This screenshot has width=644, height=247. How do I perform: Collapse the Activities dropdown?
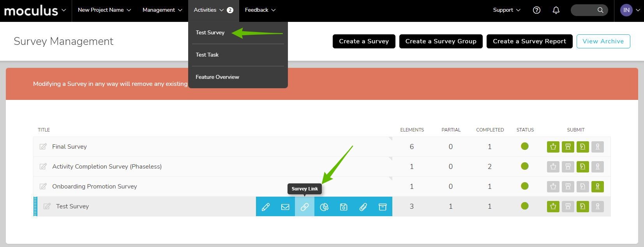[213, 10]
